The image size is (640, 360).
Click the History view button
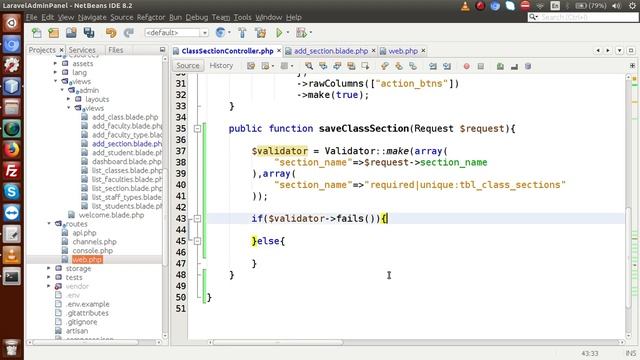[x=221, y=66]
